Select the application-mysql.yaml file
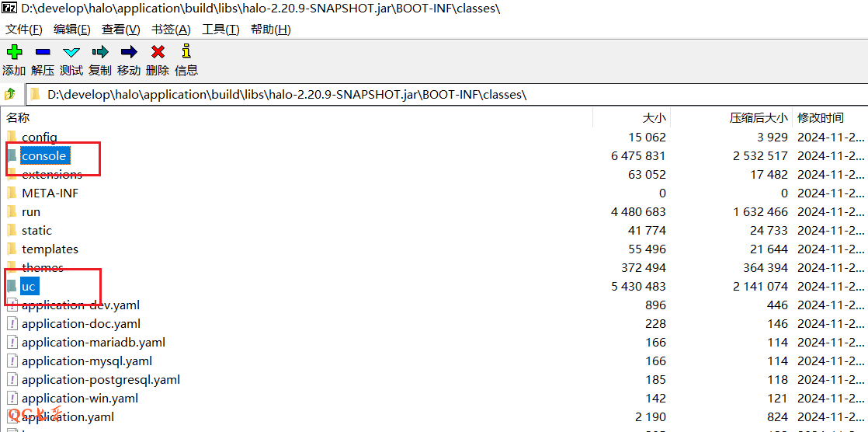This screenshot has width=868, height=432. 86,361
